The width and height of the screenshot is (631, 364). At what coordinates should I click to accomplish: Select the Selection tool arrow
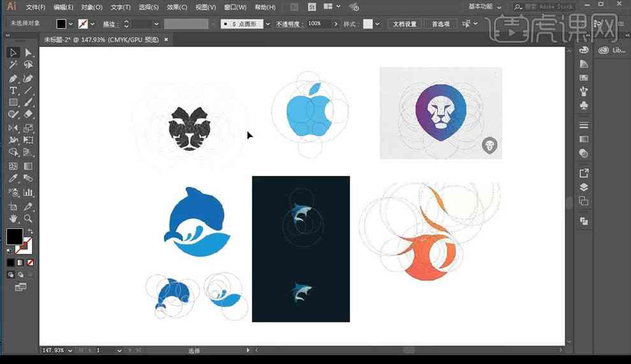pyautogui.click(x=13, y=52)
